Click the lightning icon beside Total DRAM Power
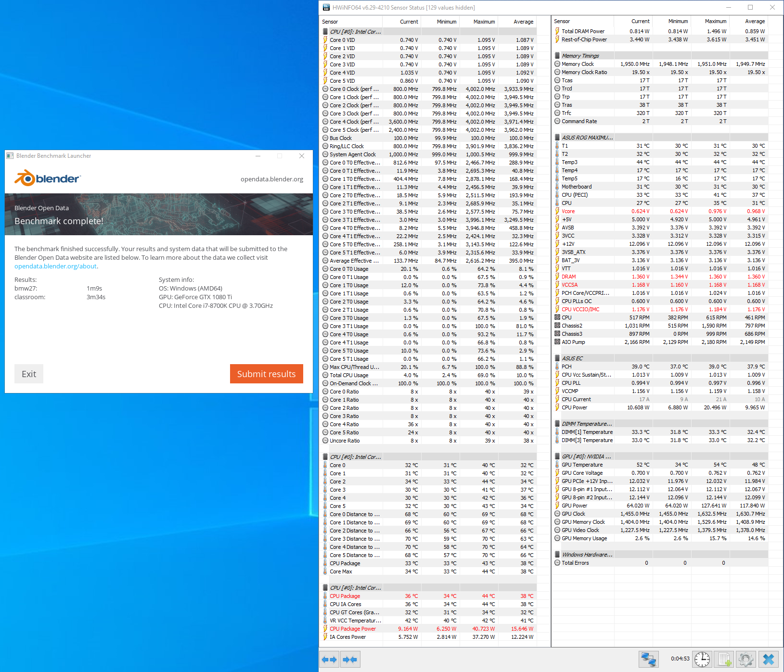784x672 pixels. click(557, 31)
